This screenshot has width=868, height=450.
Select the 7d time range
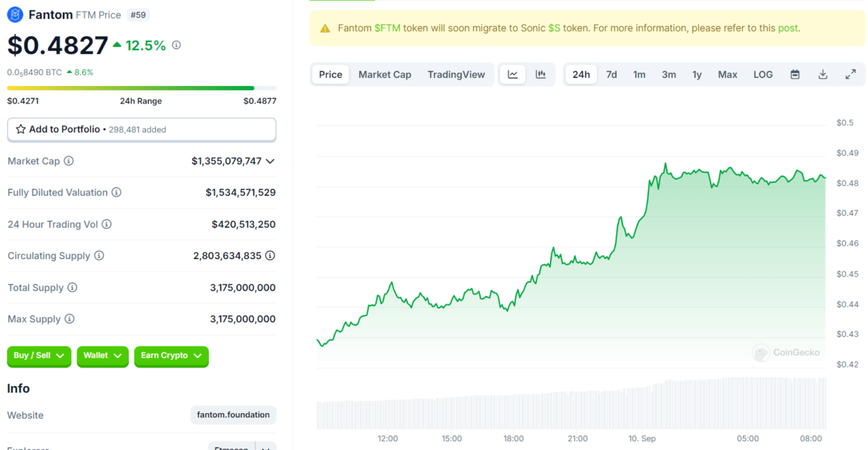pos(611,75)
